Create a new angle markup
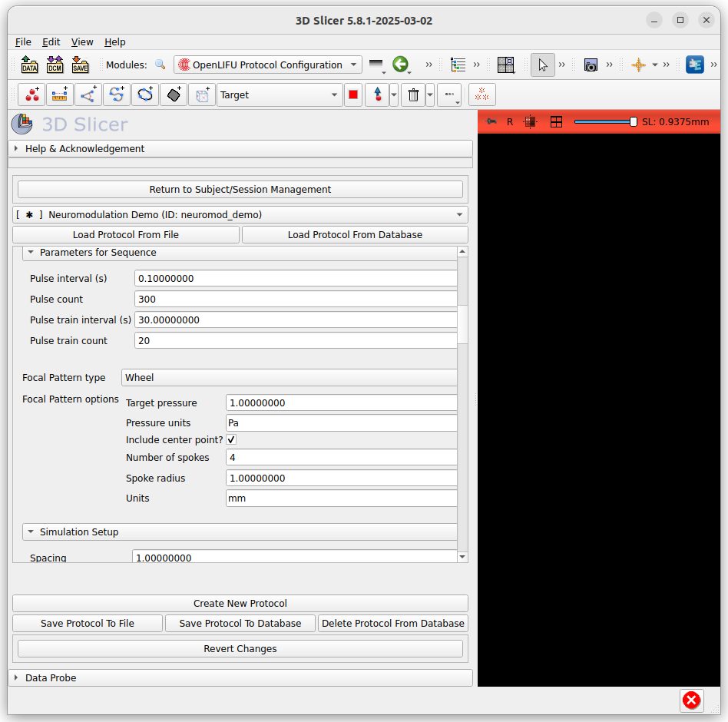728x722 pixels. (x=88, y=94)
